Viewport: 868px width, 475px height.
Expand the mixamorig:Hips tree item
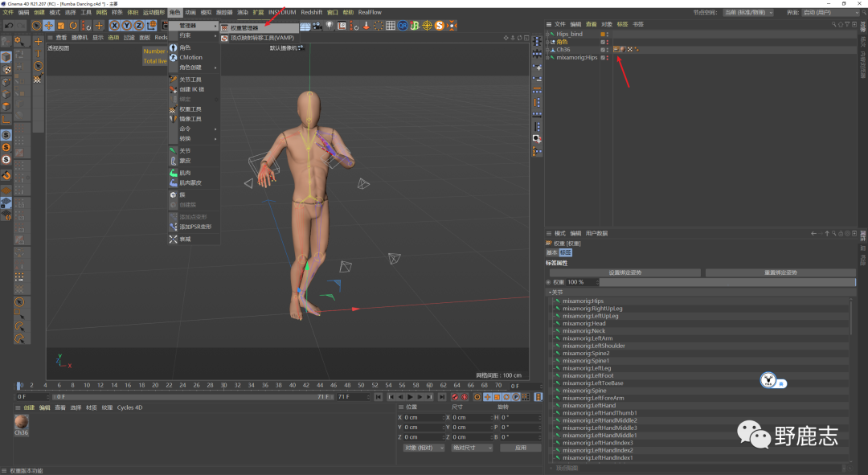[x=549, y=58]
